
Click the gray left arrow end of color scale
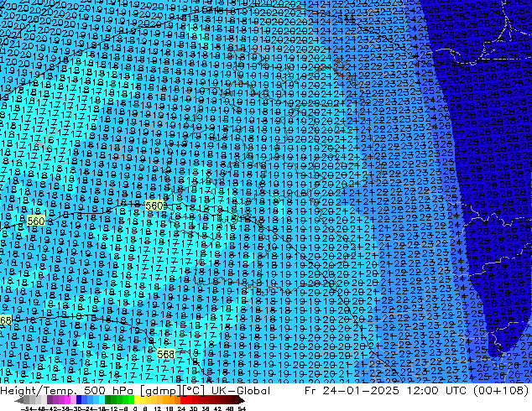[x=19, y=400]
